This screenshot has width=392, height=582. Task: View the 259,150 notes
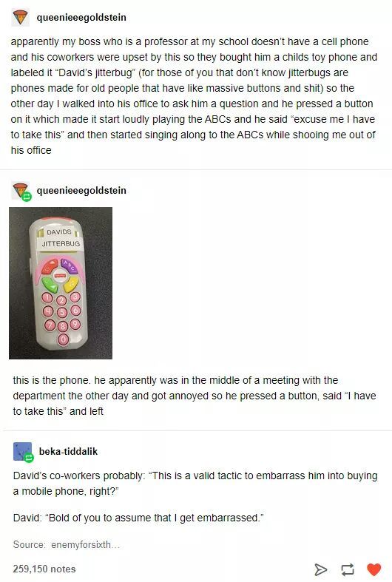point(44,569)
